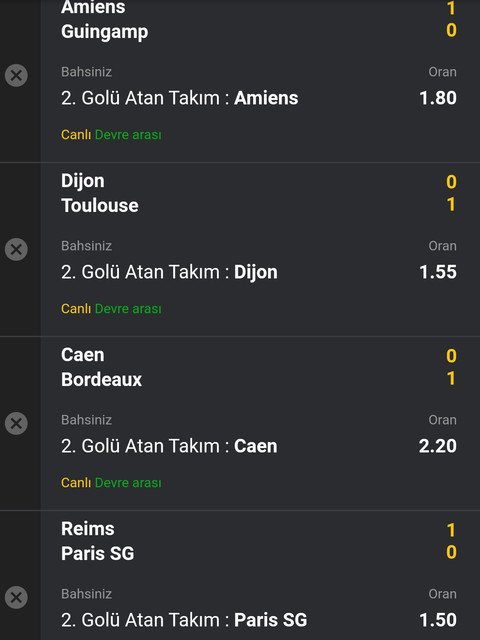Tap the Canlı live label under the Amiens bet

click(76, 135)
